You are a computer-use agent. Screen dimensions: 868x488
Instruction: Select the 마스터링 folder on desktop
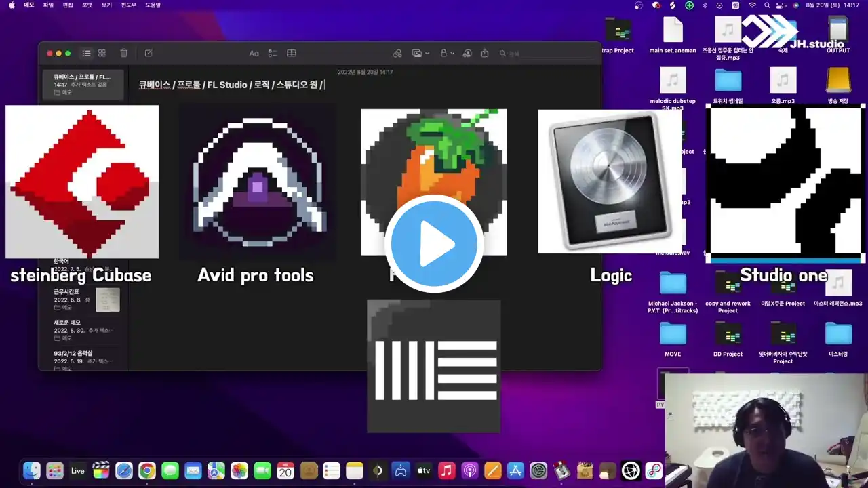[x=838, y=338]
